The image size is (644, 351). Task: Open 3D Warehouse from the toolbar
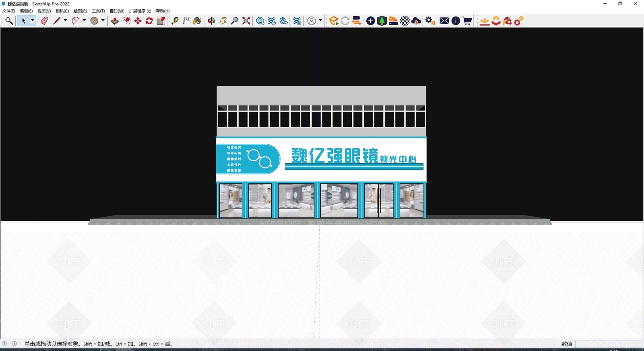[x=260, y=21]
